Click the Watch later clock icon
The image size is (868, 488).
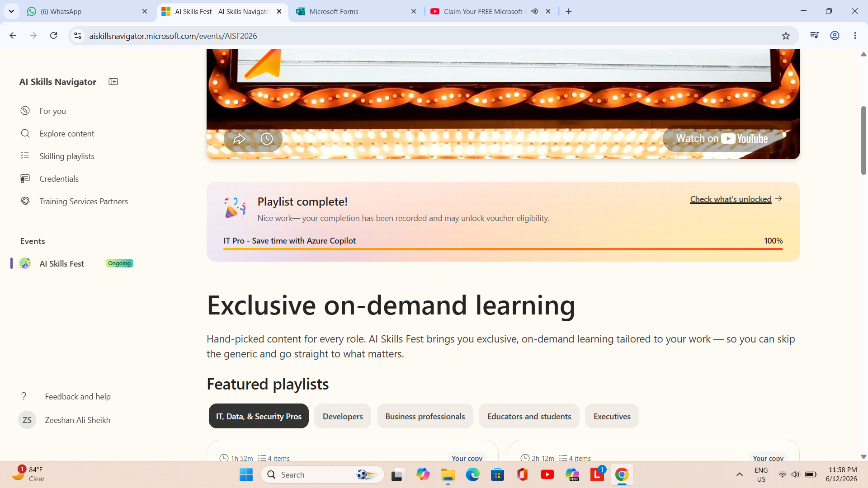(267, 139)
